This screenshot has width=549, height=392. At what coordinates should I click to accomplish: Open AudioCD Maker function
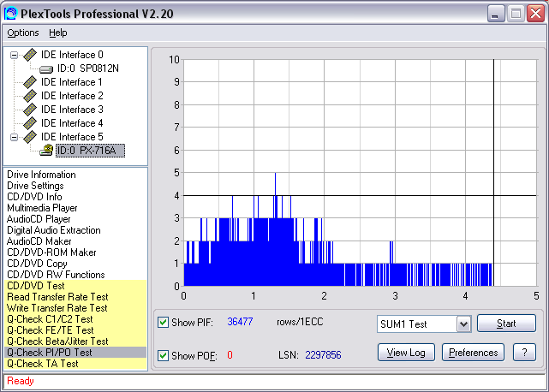pos(39,241)
